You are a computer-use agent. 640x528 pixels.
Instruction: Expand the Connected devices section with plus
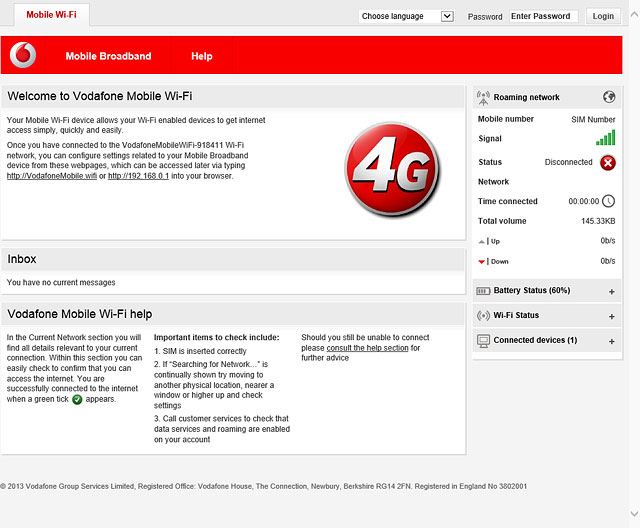click(x=611, y=342)
